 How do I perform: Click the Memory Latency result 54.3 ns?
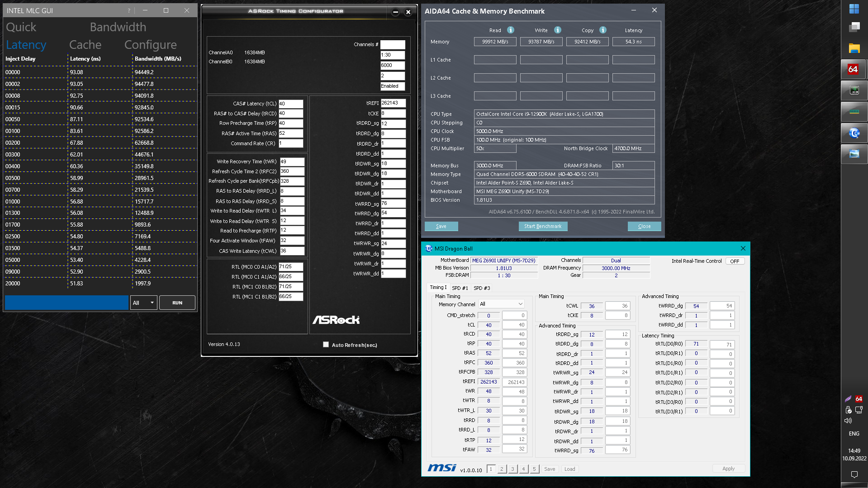click(634, 42)
